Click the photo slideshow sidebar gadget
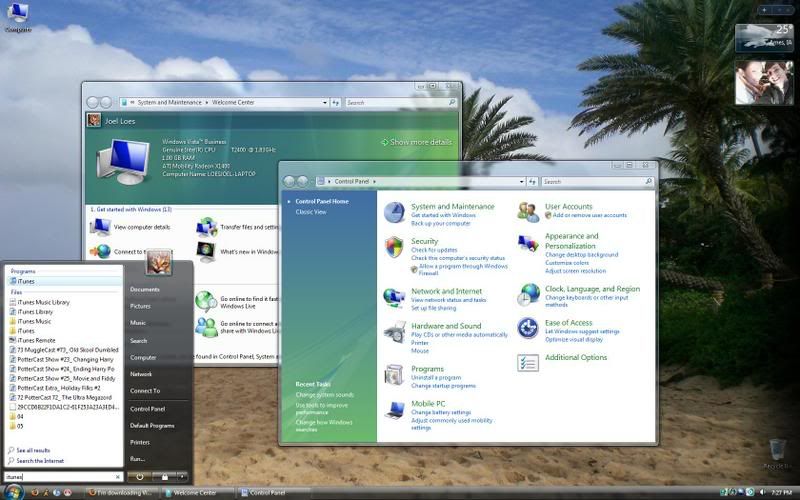The width and height of the screenshot is (800, 500). [x=764, y=83]
